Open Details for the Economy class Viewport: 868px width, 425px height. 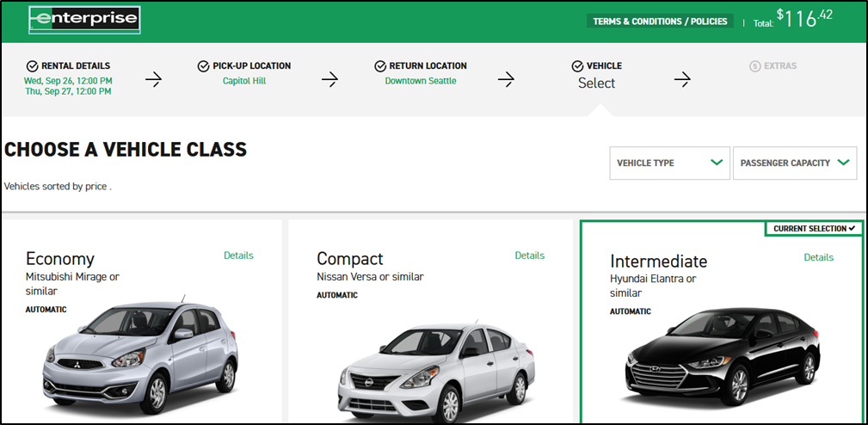click(238, 256)
